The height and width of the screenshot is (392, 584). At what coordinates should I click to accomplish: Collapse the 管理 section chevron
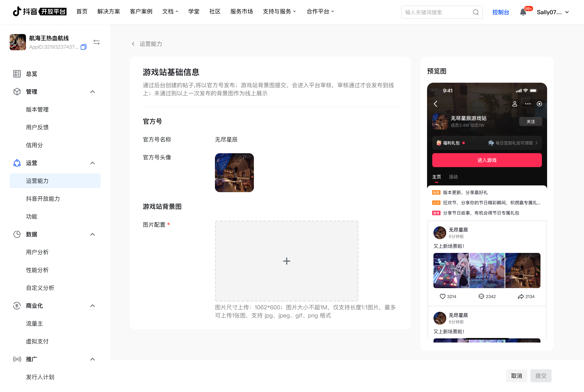(x=92, y=91)
